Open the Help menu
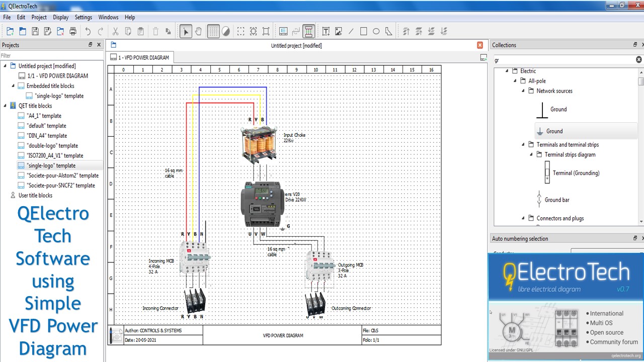This screenshot has width=644, height=362. point(130,17)
